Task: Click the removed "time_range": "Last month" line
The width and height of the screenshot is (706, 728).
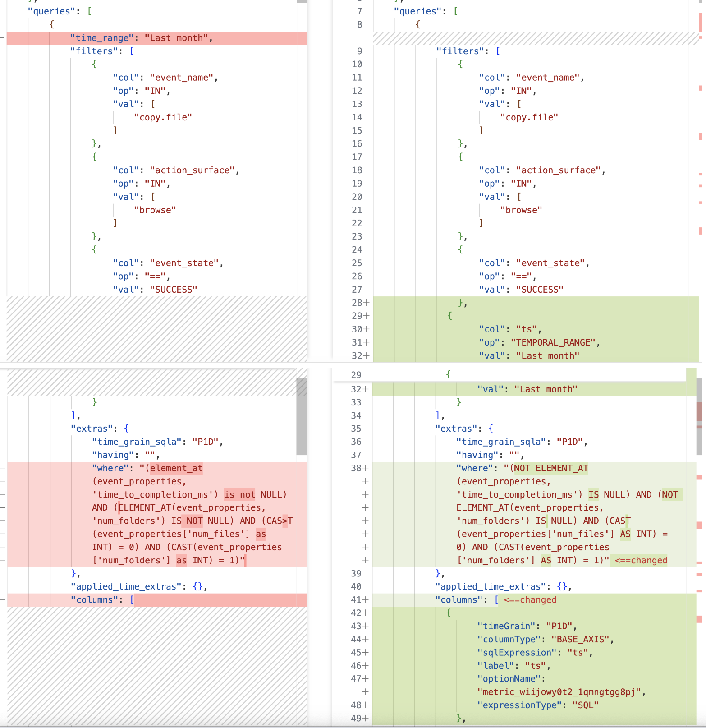Action: (157, 38)
